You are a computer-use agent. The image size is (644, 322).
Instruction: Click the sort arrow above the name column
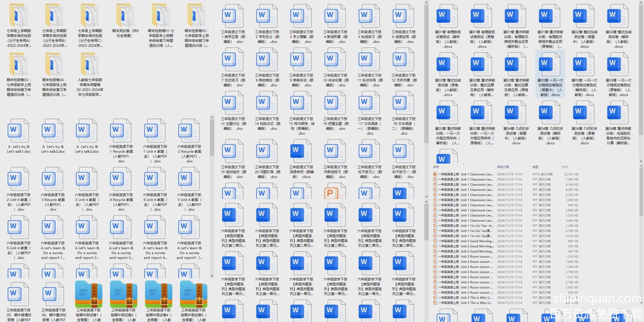(x=463, y=164)
